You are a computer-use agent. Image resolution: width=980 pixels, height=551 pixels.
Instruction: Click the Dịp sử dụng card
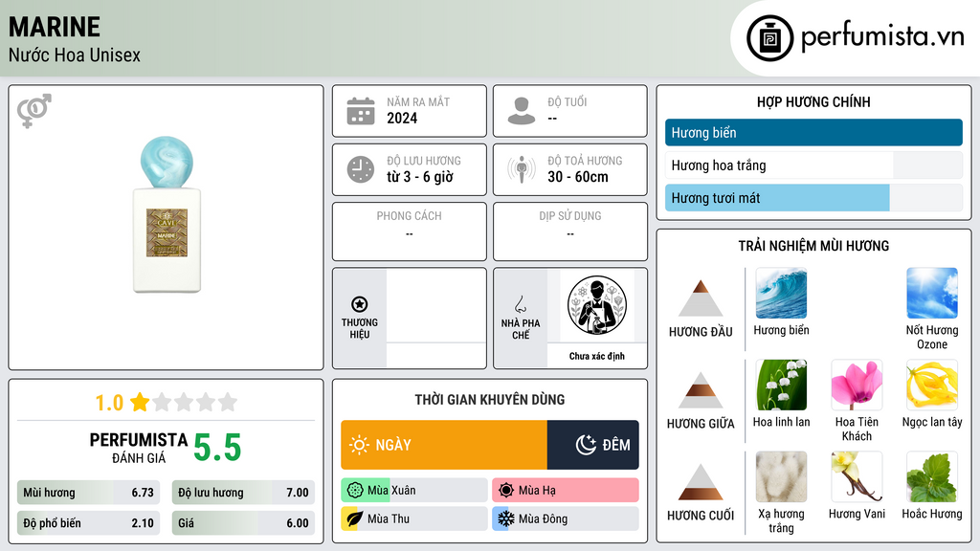click(x=570, y=231)
